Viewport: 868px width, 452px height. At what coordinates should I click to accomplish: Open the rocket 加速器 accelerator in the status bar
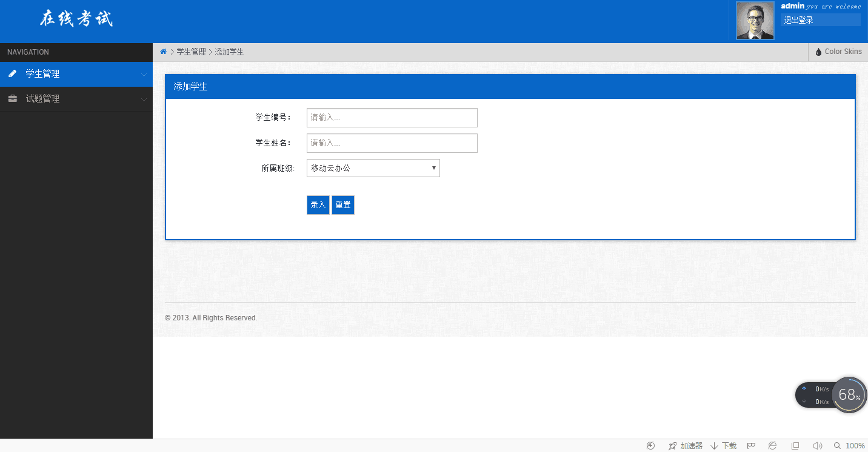[x=686, y=446]
